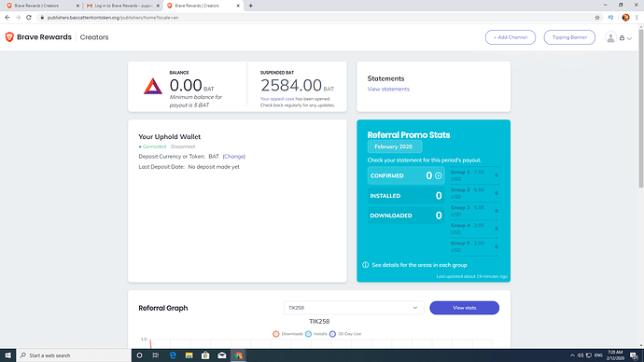Toggle the 30 Day Use legend marker
The image size is (644, 362).
coord(332,334)
